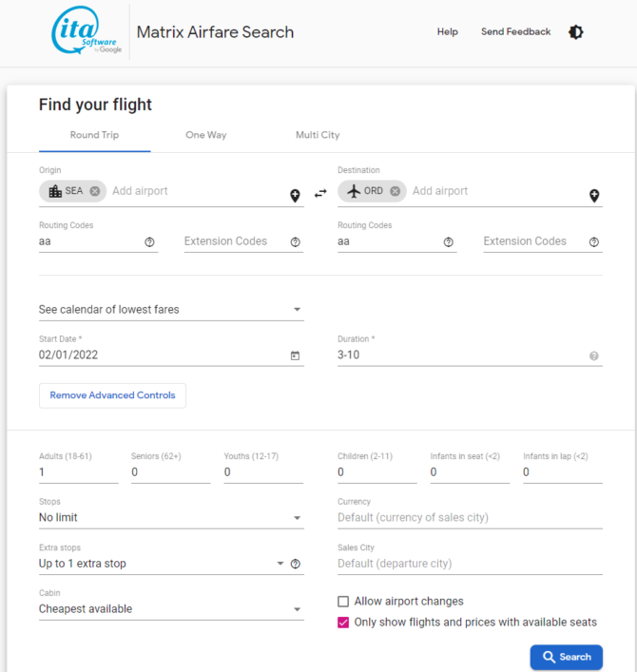Remove the SEA airport chip

pos(95,191)
